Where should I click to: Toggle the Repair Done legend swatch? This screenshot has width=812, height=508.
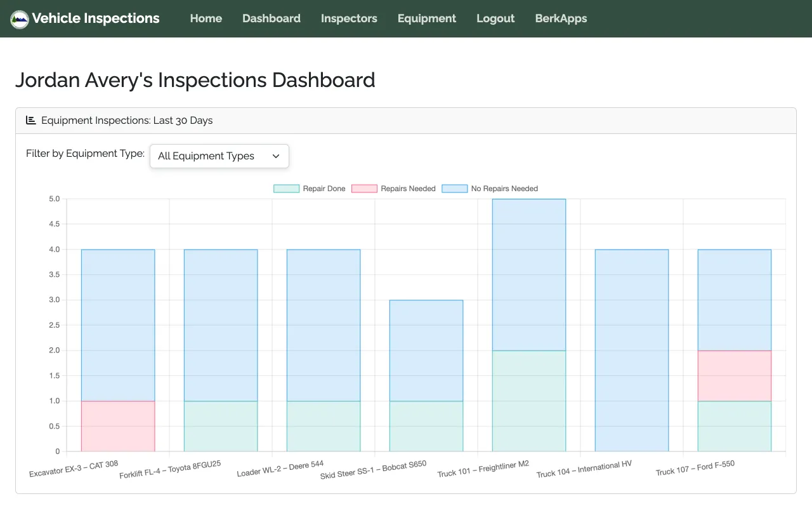coord(286,189)
